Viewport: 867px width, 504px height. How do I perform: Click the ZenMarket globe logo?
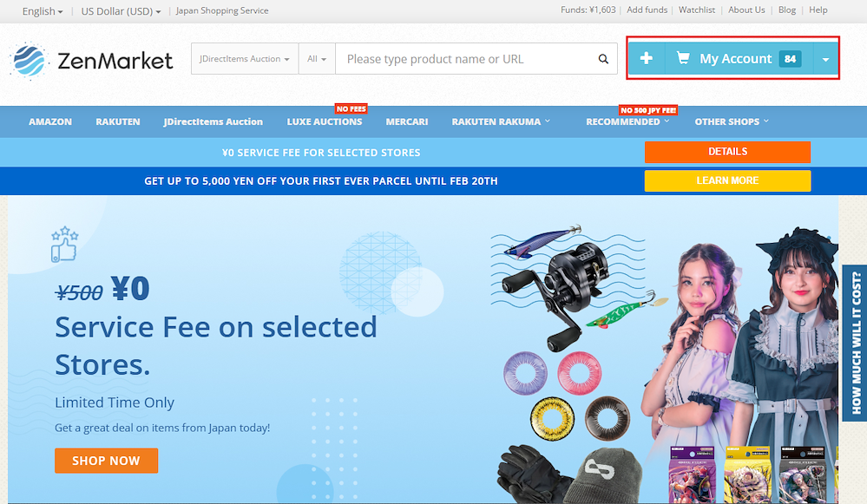[30, 60]
